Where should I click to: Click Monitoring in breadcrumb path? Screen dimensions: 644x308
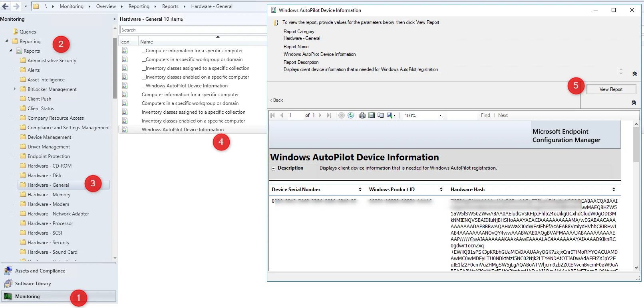(x=72, y=6)
